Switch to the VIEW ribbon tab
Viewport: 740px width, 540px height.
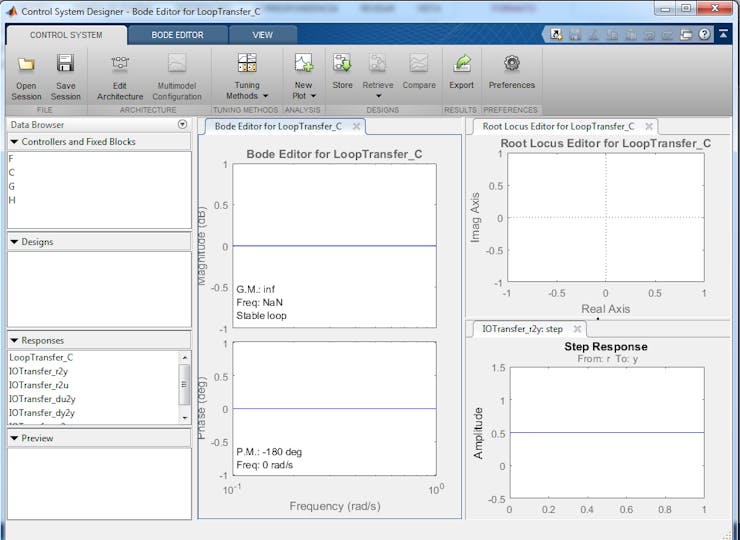[x=262, y=35]
